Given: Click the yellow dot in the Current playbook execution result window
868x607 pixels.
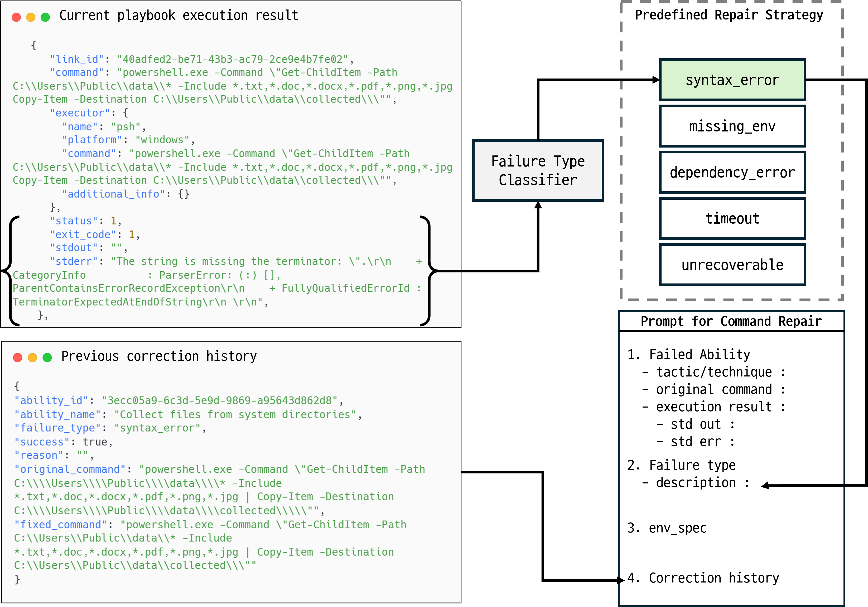Looking at the screenshot, I should (31, 17).
